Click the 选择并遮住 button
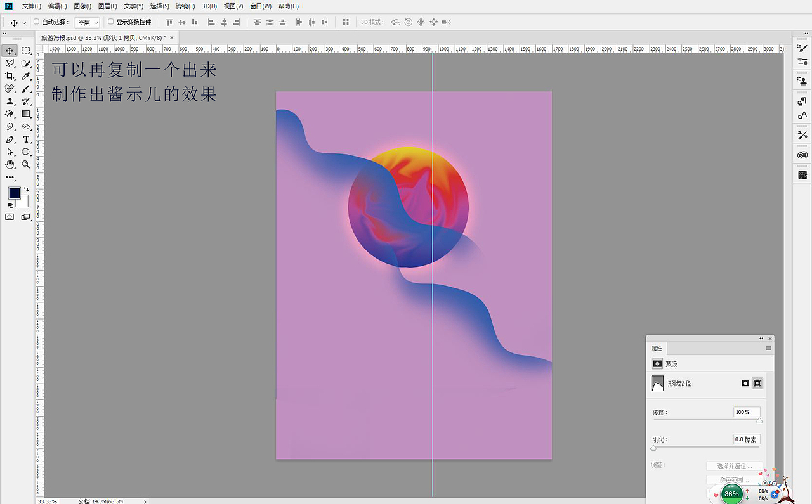 coord(734,467)
